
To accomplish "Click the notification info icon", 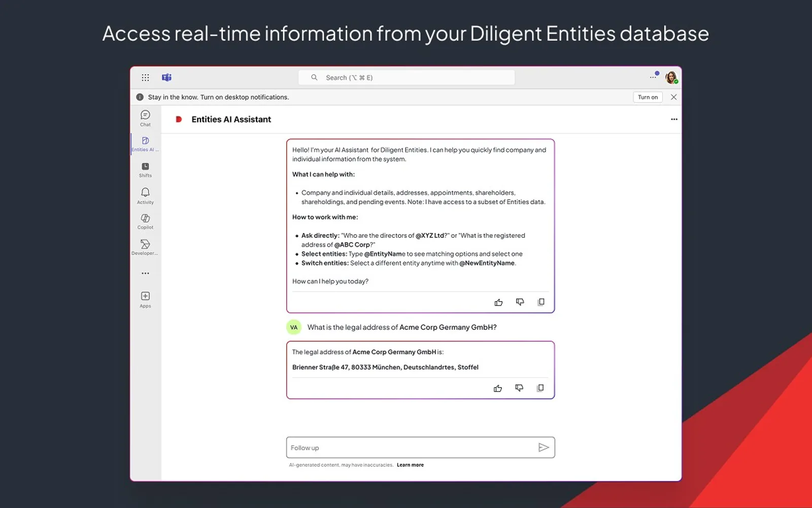I will click(140, 97).
